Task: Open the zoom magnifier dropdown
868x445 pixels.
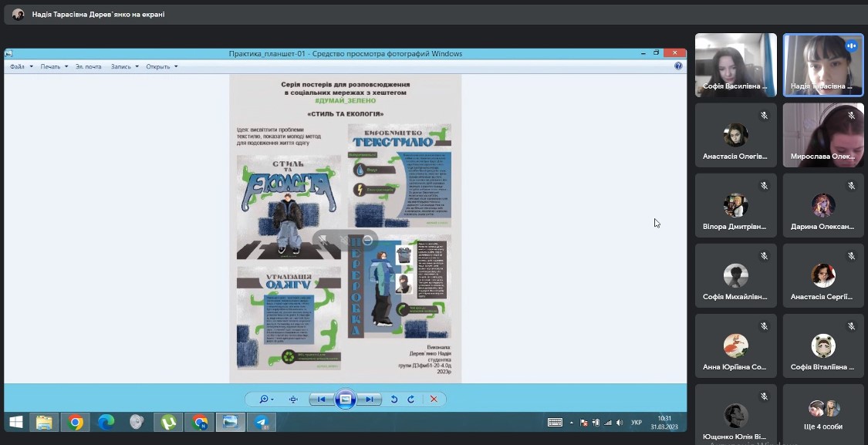Action: (266, 399)
